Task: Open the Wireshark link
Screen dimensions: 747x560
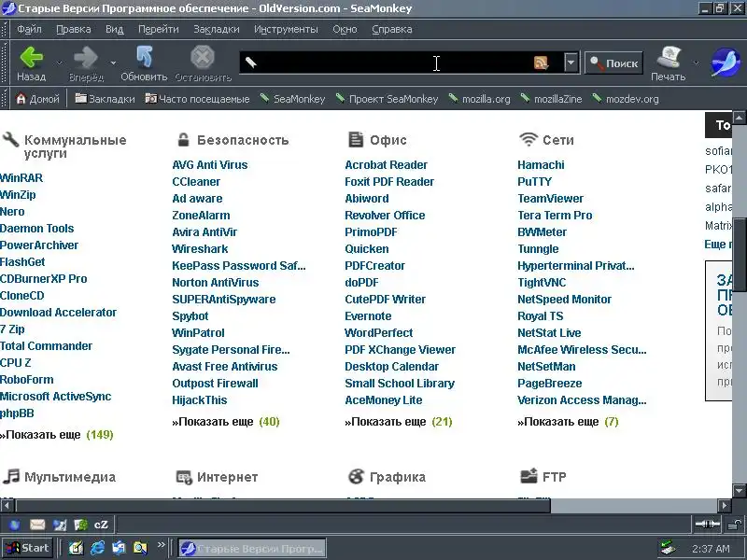Action: coord(200,249)
